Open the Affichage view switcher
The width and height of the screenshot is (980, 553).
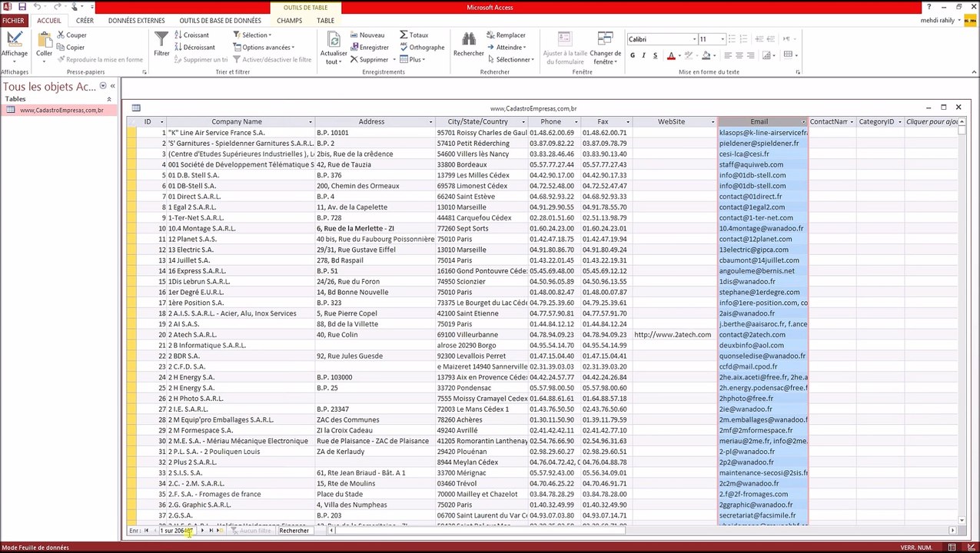coord(14,48)
